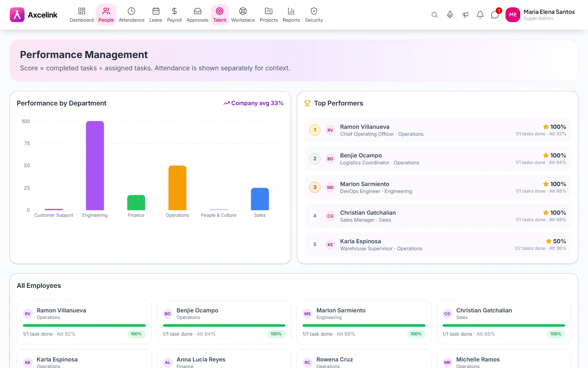Open Anna Lucia Reyes employee name
The width and height of the screenshot is (588, 368).
point(201,359)
